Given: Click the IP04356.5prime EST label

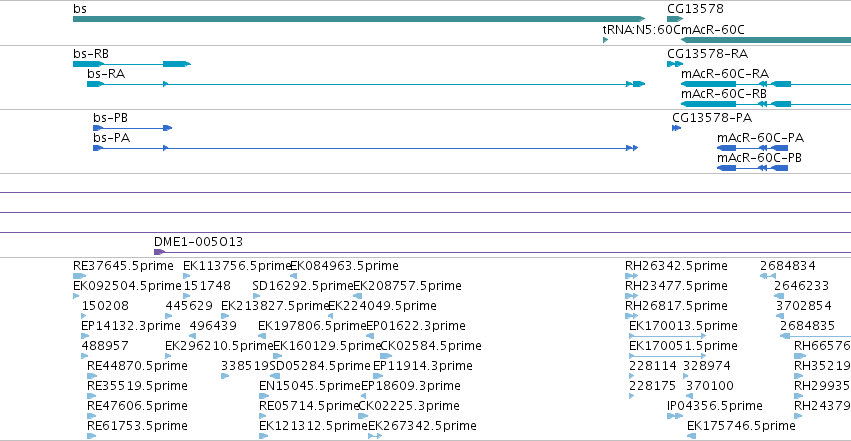Looking at the screenshot, I should [x=715, y=406].
